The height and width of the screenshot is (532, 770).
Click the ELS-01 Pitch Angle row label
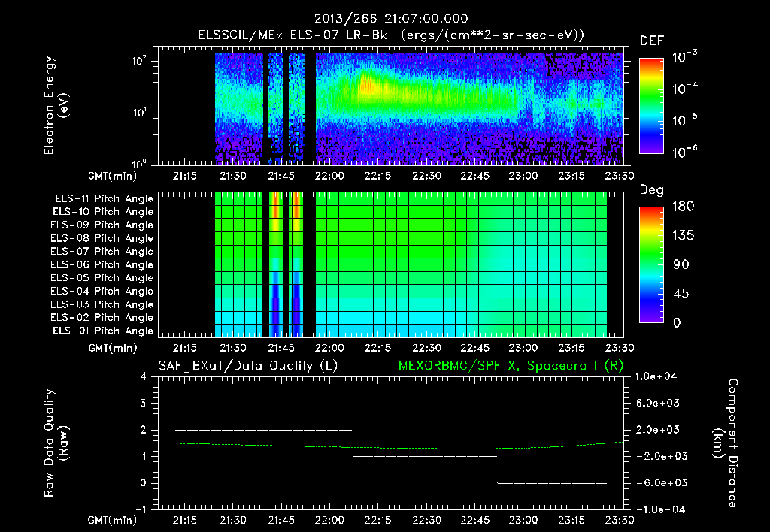click(x=103, y=331)
